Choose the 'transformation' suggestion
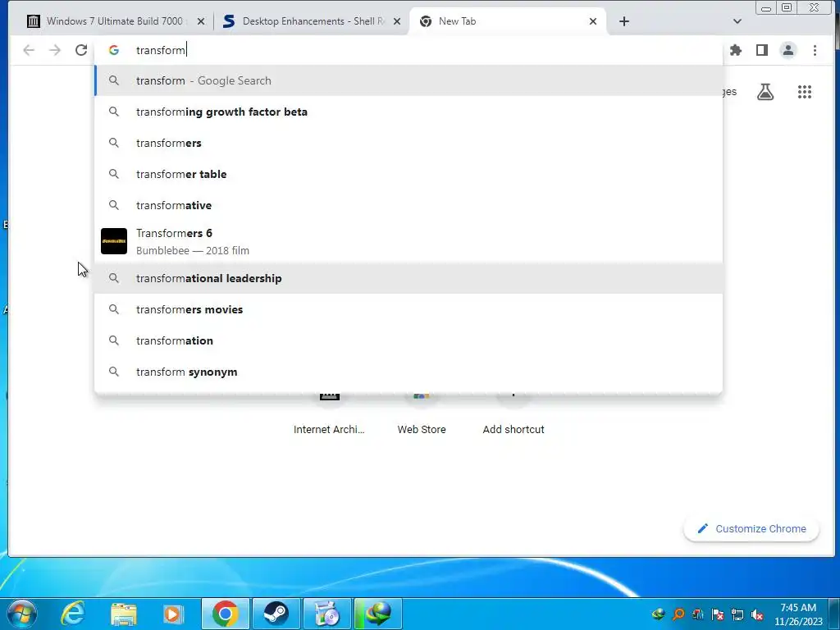Screen dimensions: 840x630 pos(409,340)
